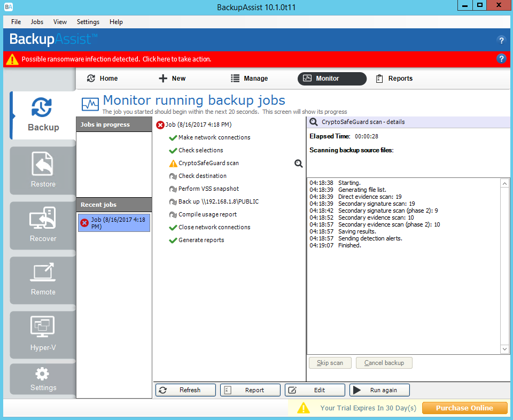Click the Recent jobs panel header
The width and height of the screenshot is (513, 420).
coord(114,205)
